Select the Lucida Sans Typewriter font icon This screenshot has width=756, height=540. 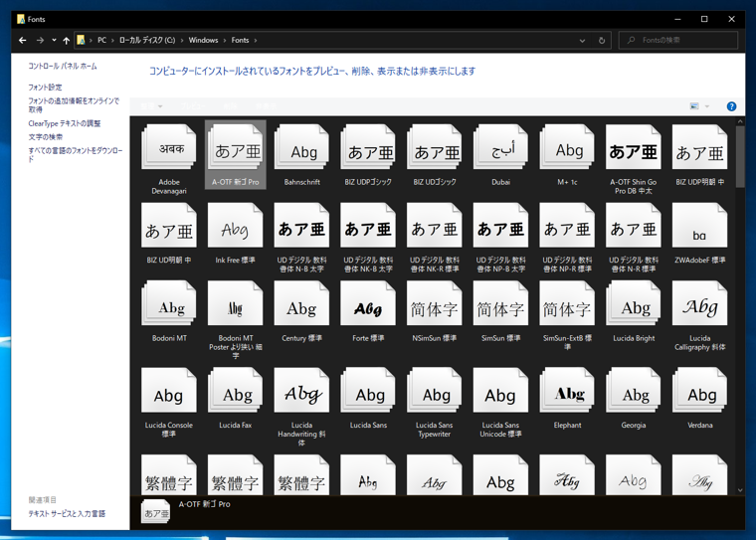[435, 390]
